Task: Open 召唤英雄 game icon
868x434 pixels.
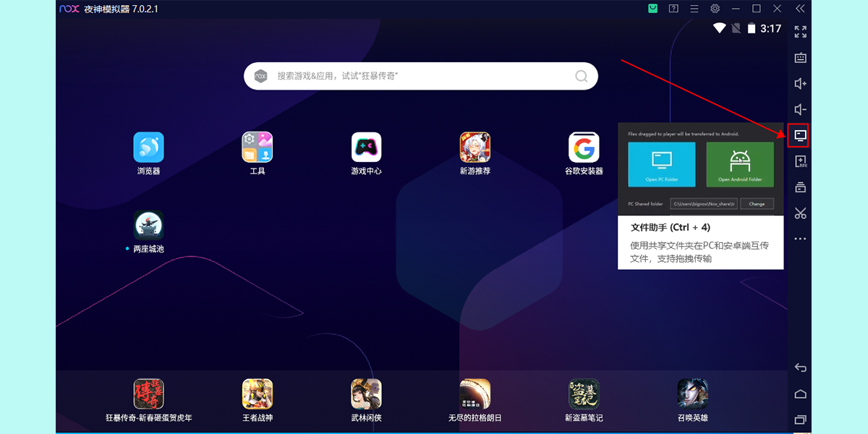Action: (x=693, y=393)
